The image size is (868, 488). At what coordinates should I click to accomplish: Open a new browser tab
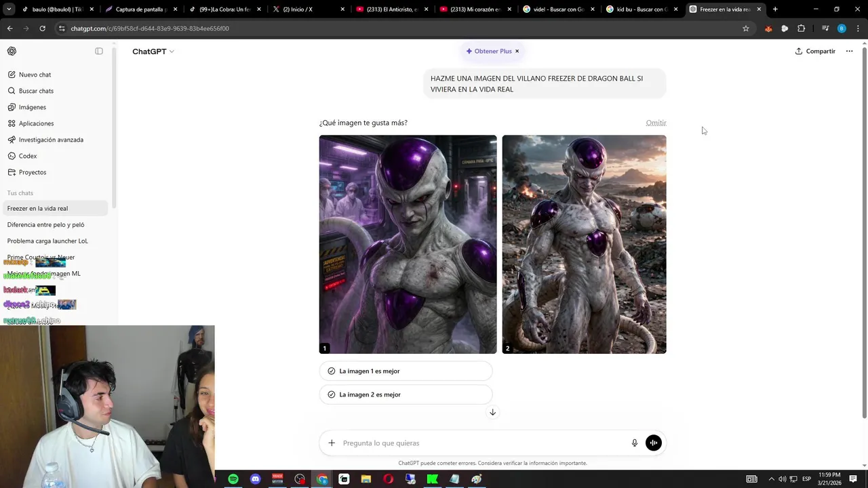click(775, 9)
